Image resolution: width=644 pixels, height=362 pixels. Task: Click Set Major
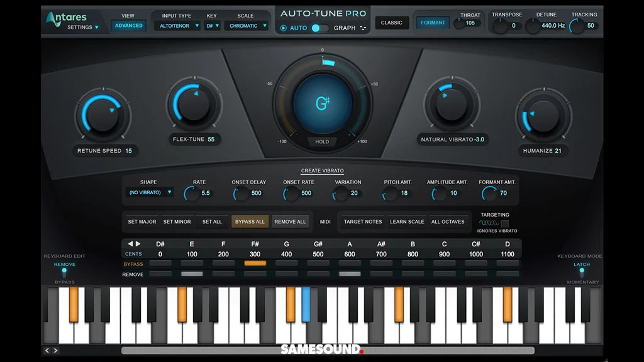coord(142,222)
